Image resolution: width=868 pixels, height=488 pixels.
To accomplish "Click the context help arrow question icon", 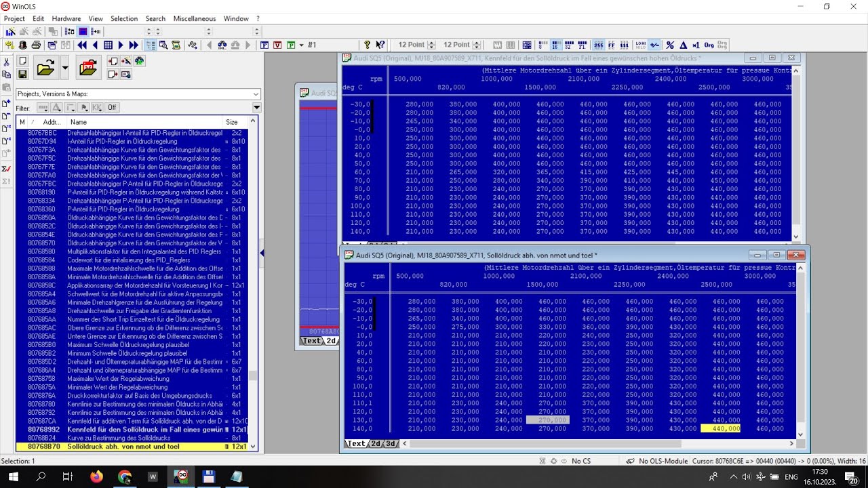I will pos(380,45).
